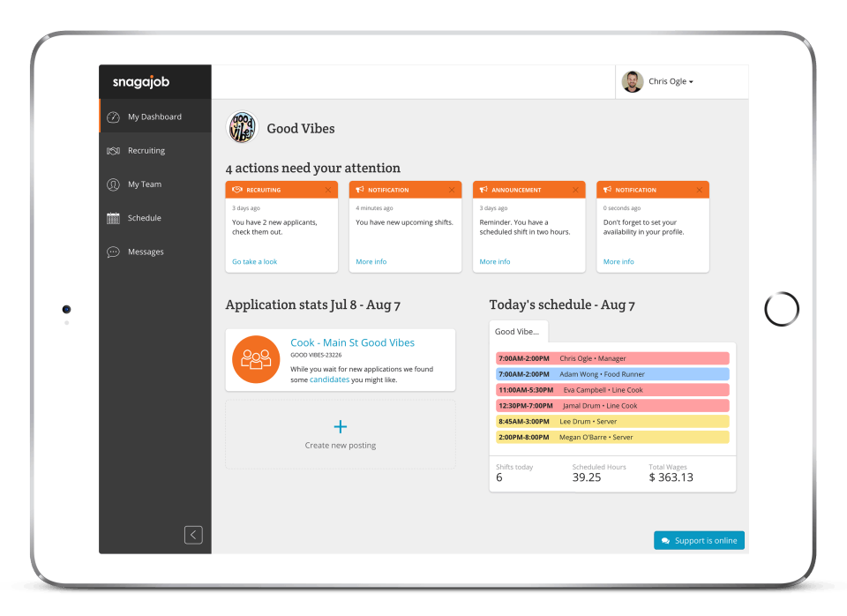Open My Dashboard gauge icon
The height and width of the screenshot is (616, 847).
coord(114,116)
